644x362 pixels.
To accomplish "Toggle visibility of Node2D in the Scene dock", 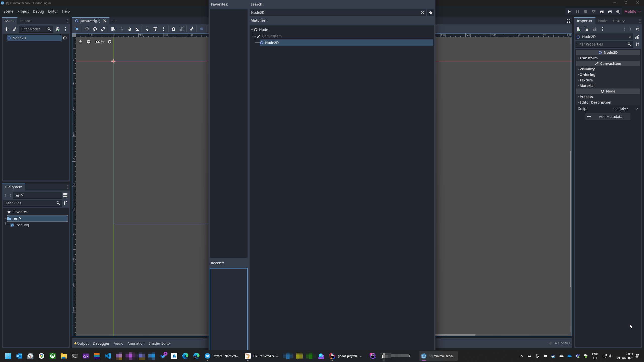I will pos(65,38).
